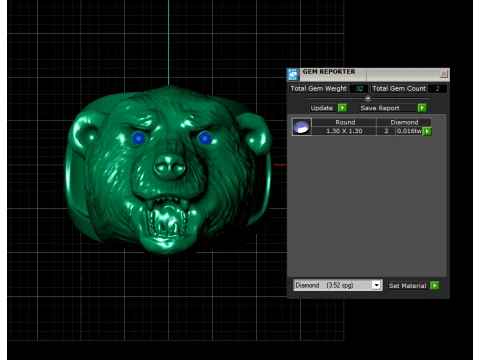Click the 'Total Gem Count' label

coord(399,89)
